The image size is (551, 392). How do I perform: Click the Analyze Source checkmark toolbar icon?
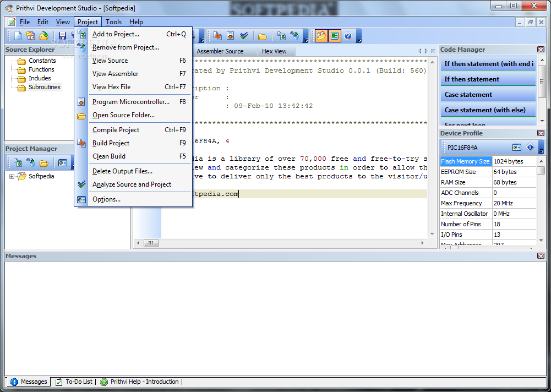244,36
